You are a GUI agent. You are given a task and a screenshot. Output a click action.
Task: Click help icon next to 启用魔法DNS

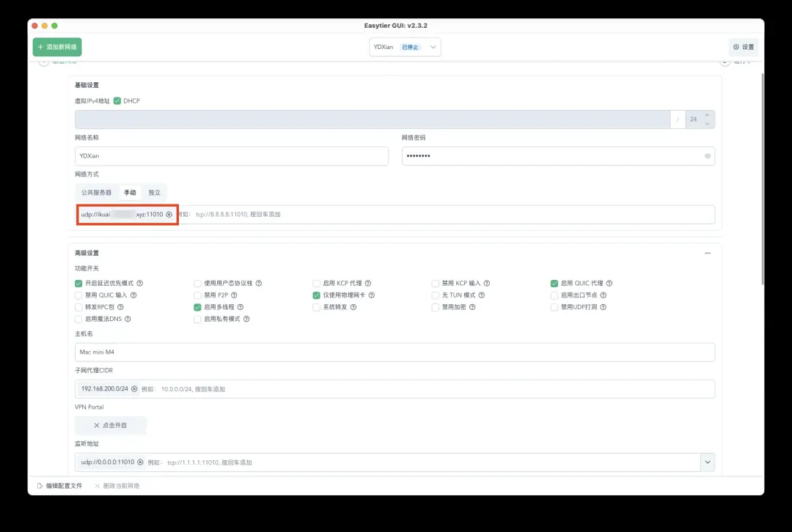coord(129,319)
